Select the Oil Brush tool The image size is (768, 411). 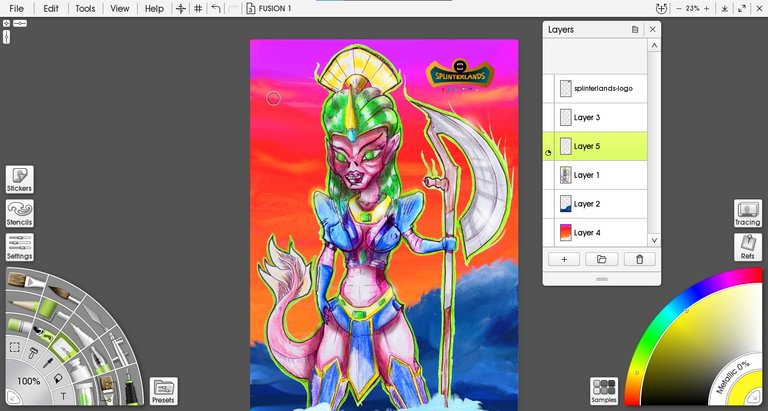(24, 281)
